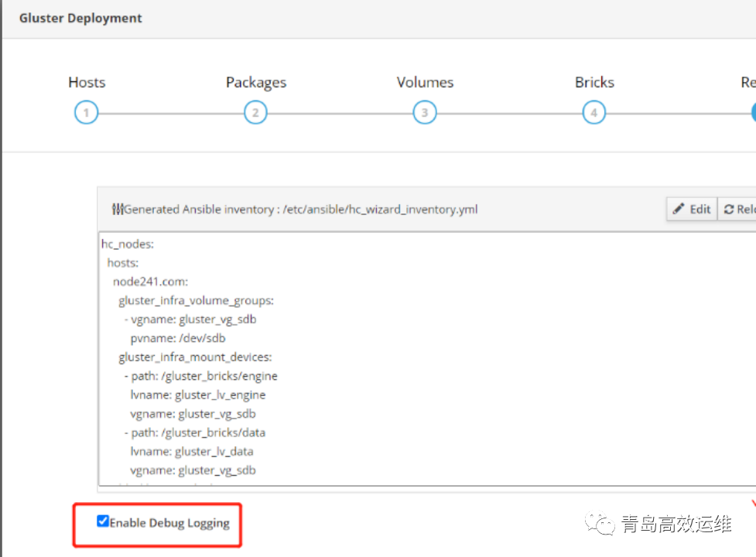
Task: Click the sliders icon beside Generated Ansible inventory
Action: tap(118, 209)
